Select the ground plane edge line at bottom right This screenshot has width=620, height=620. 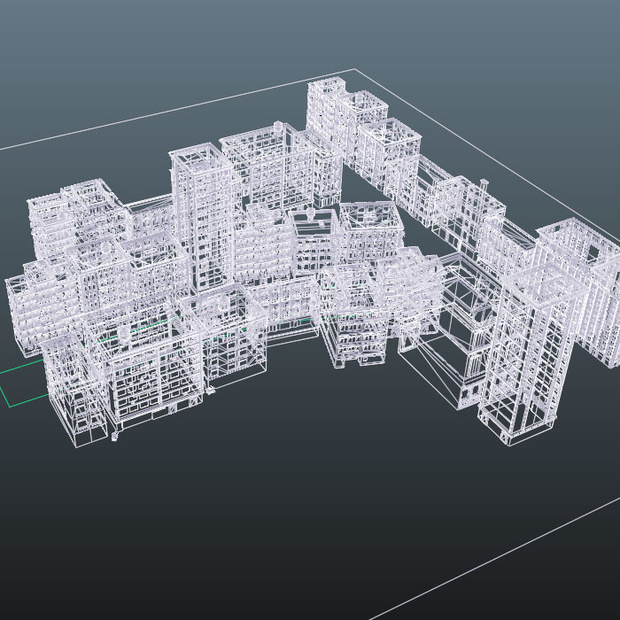coord(494,558)
